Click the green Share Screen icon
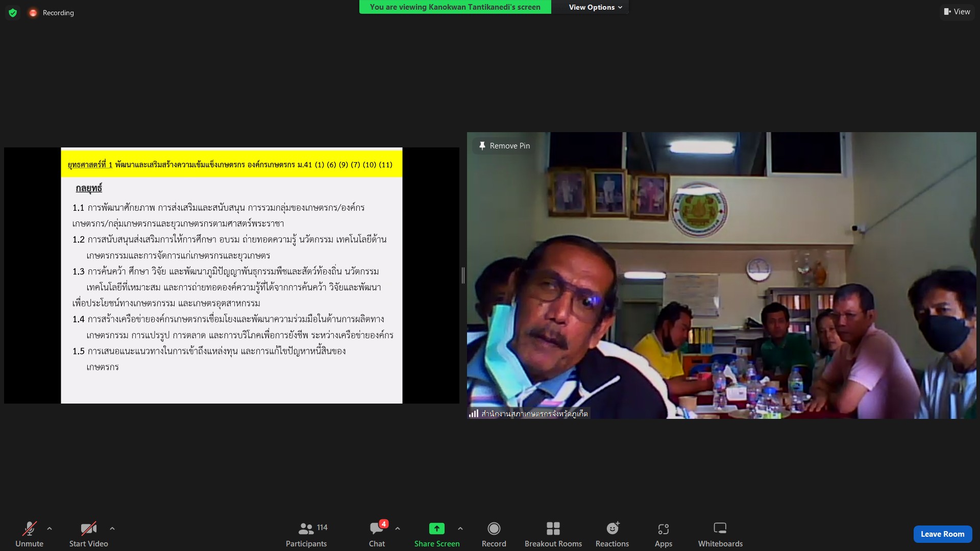Viewport: 980px width, 551px height. (436, 529)
